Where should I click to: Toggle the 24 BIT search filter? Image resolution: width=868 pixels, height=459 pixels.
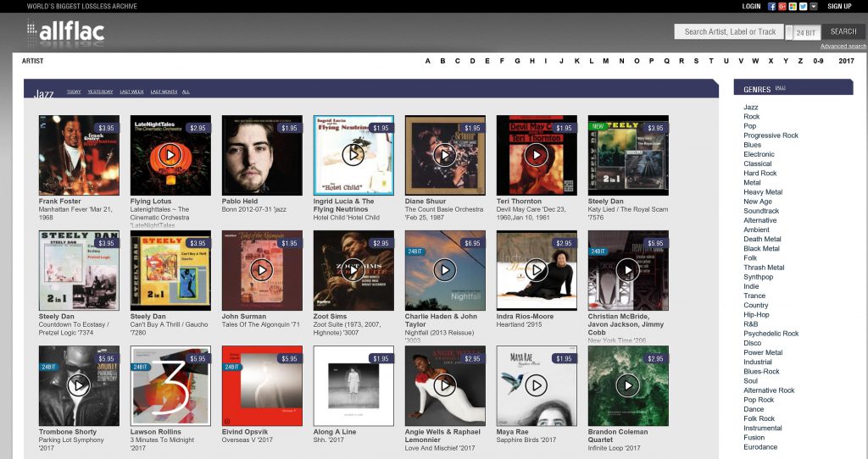click(x=803, y=32)
